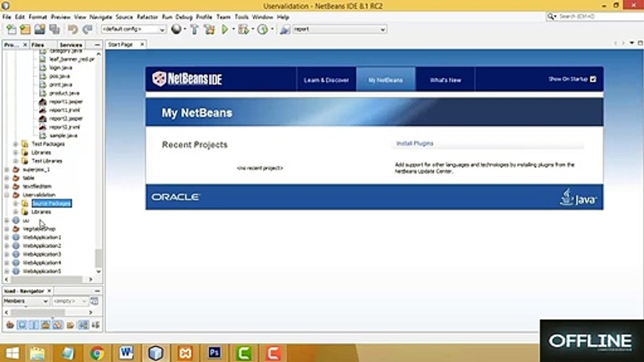Collapse the Uservalidation project node
This screenshot has height=362, width=644.
7,195
